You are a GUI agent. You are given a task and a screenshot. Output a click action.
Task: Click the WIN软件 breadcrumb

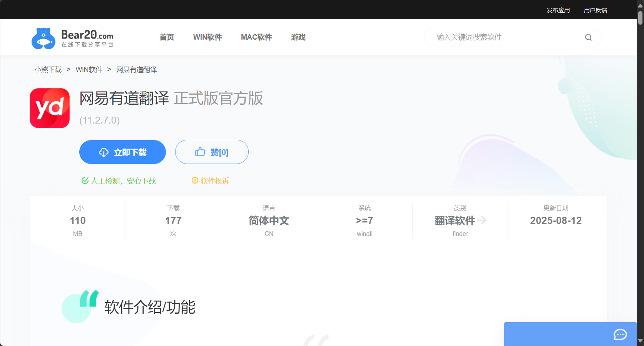89,70
